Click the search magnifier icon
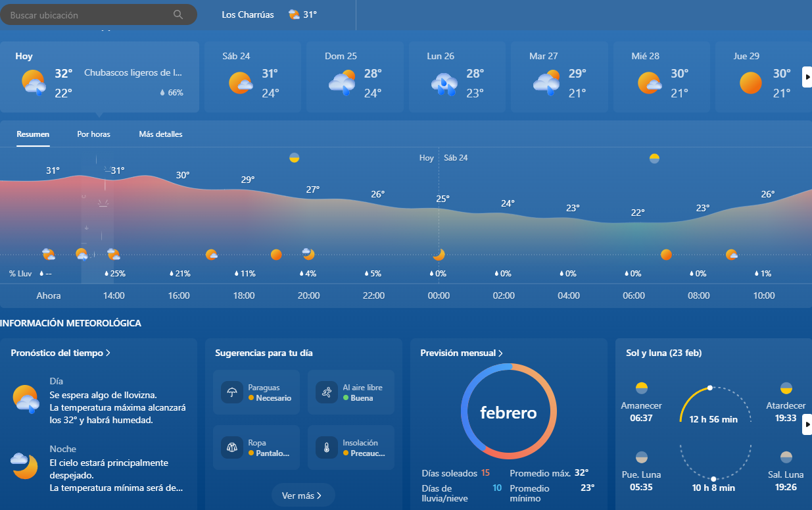Viewport: 812px width, 510px height. pyautogui.click(x=178, y=14)
